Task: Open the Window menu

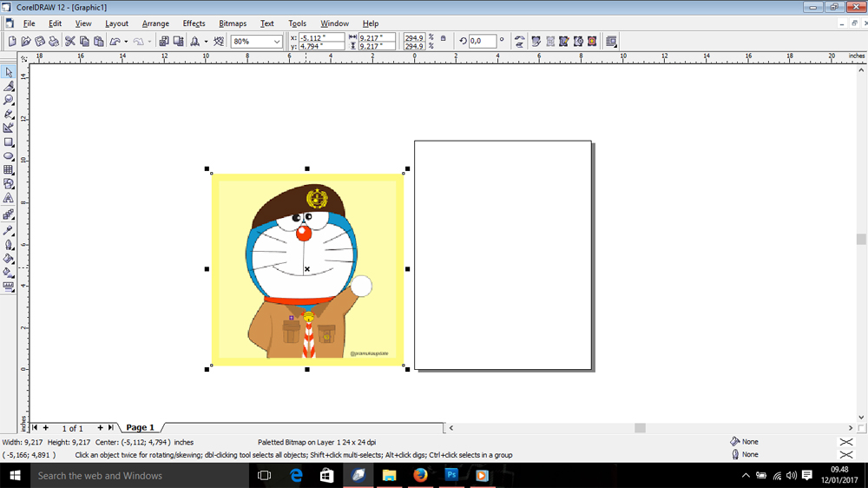Action: tap(334, 23)
